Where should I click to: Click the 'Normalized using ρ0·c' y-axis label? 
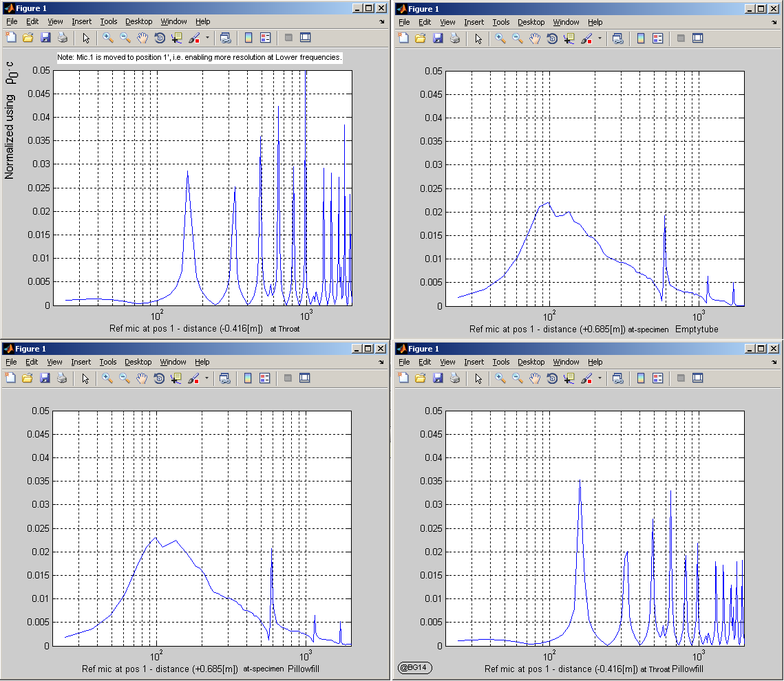click(10, 120)
